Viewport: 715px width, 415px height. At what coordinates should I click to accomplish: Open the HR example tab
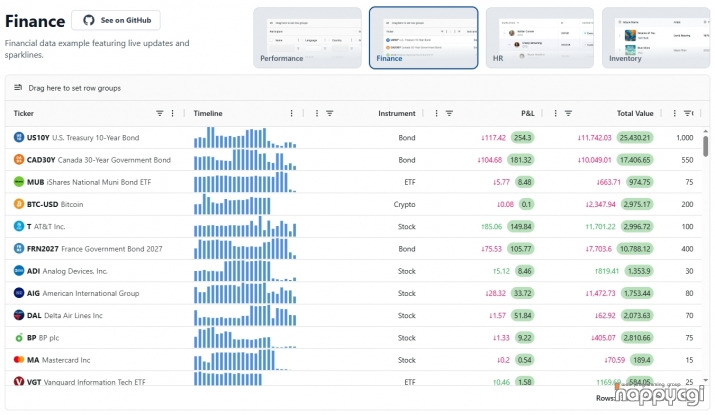coord(540,38)
